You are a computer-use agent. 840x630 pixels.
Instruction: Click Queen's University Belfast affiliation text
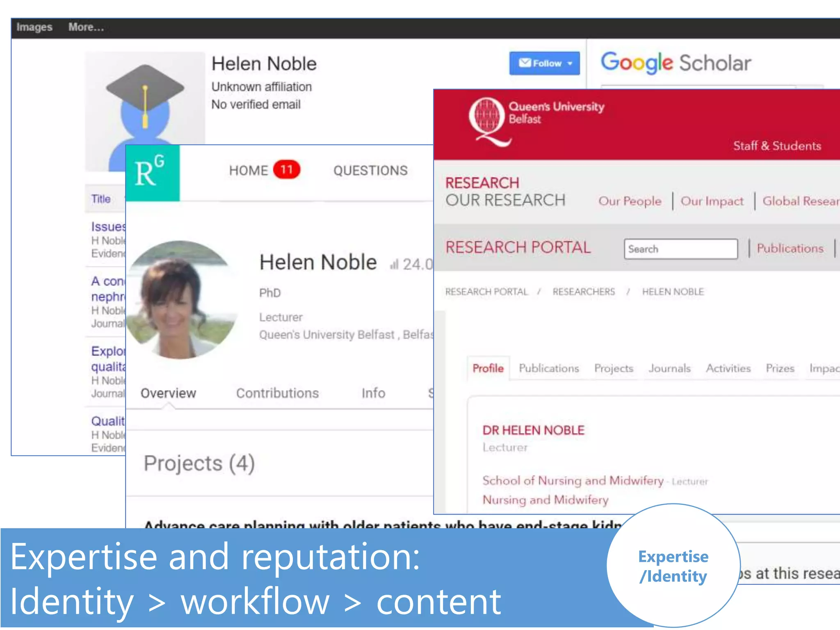347,335
